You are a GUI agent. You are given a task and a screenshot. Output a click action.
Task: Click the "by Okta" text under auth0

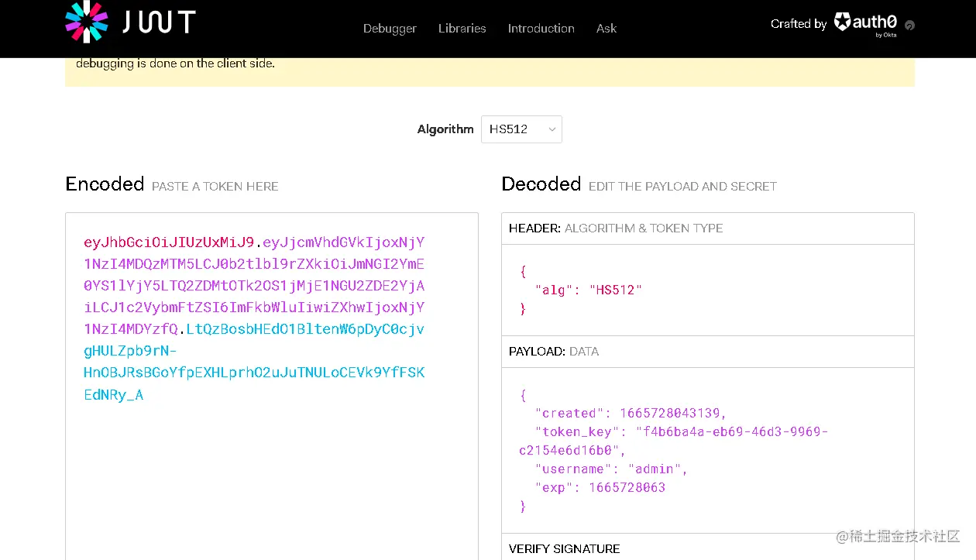[885, 35]
